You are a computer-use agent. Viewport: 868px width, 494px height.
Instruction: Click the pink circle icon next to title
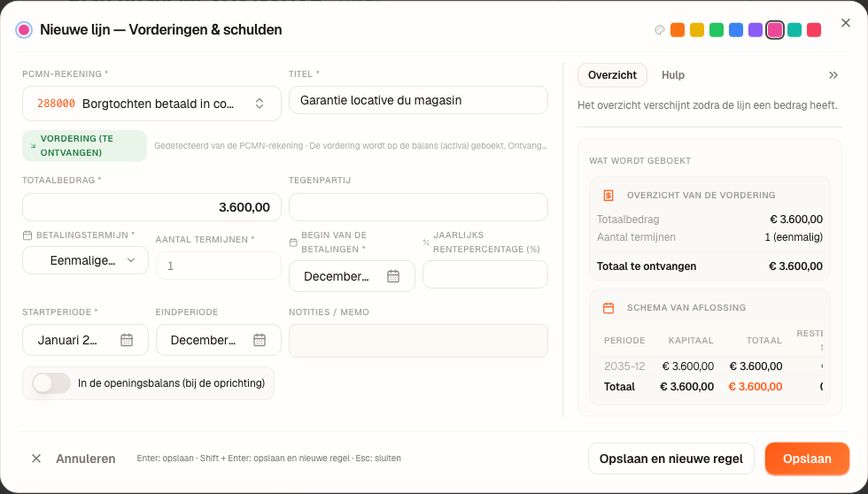tap(24, 30)
